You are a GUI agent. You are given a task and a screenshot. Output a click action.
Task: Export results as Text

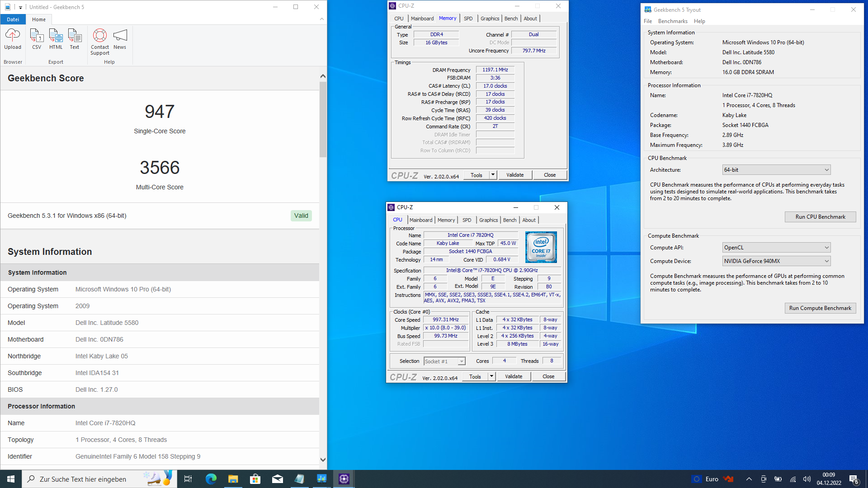[75, 39]
